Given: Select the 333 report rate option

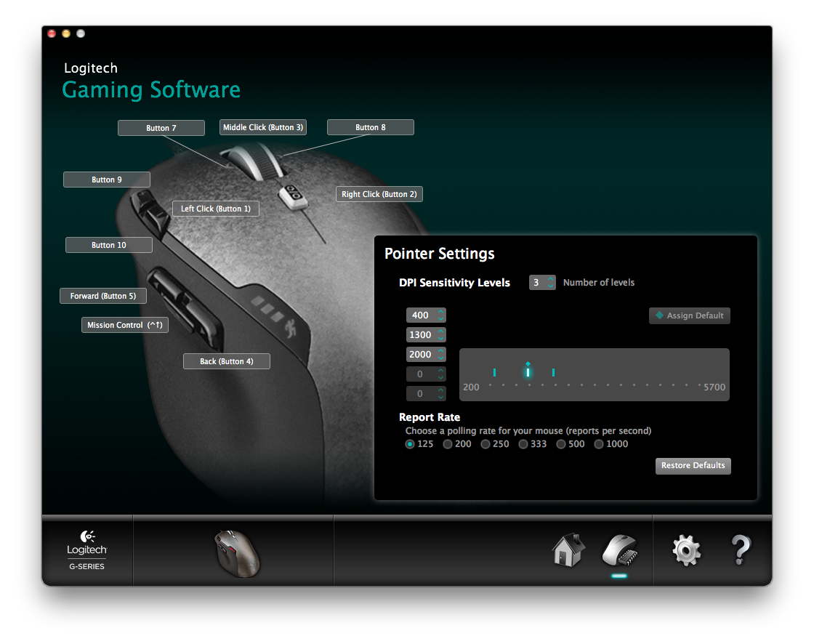Looking at the screenshot, I should click(523, 444).
